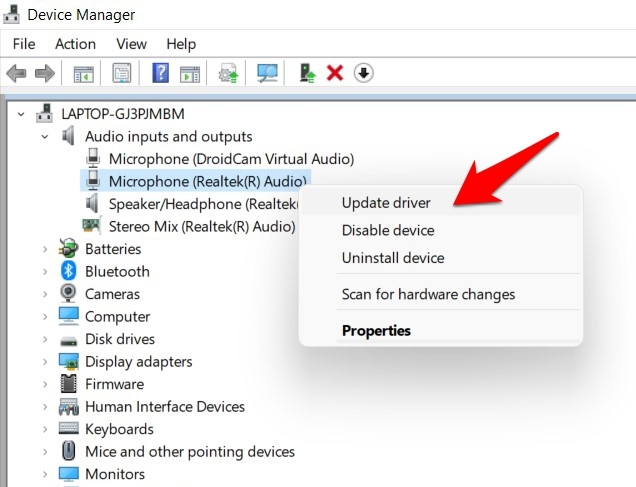Open the Action menu
Screen dimensions: 636x487
coord(75,44)
